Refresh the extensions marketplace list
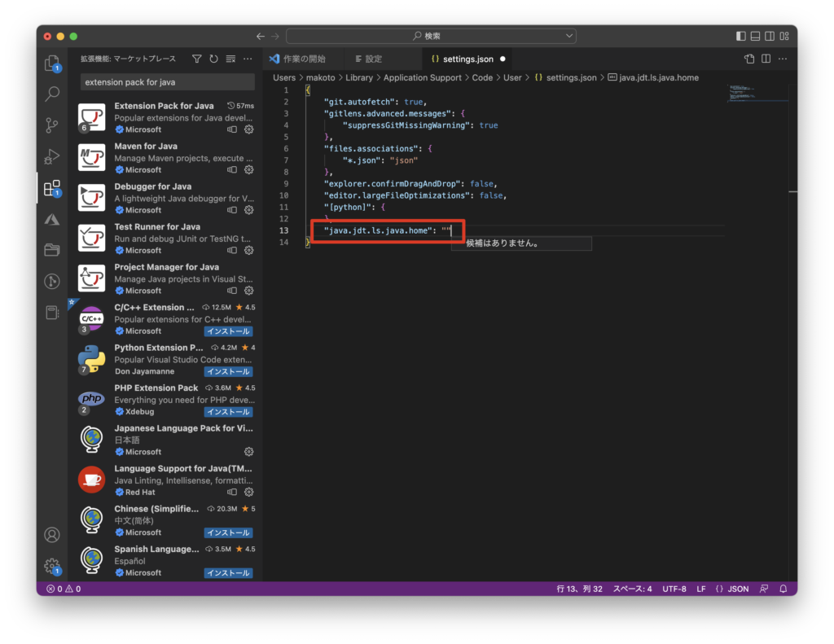 213,59
